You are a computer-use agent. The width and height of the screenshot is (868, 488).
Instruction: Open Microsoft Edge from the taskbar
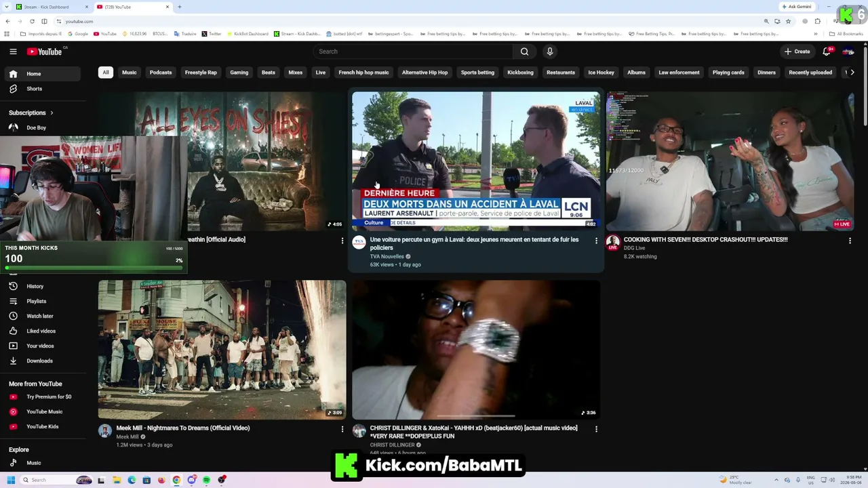(x=132, y=480)
